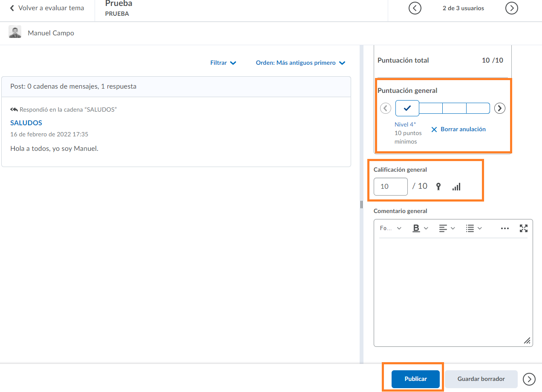Open the font format dropdown in editor
This screenshot has width=542, height=392.
[x=390, y=228]
